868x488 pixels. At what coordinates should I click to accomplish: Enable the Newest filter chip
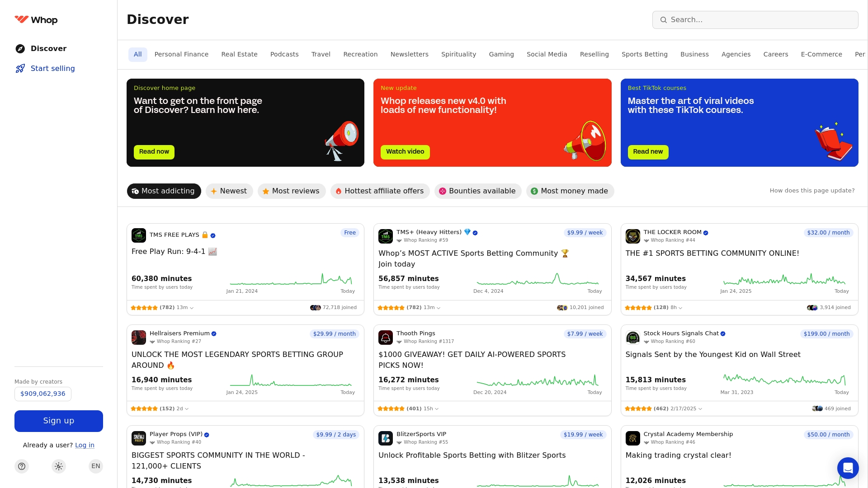point(229,191)
